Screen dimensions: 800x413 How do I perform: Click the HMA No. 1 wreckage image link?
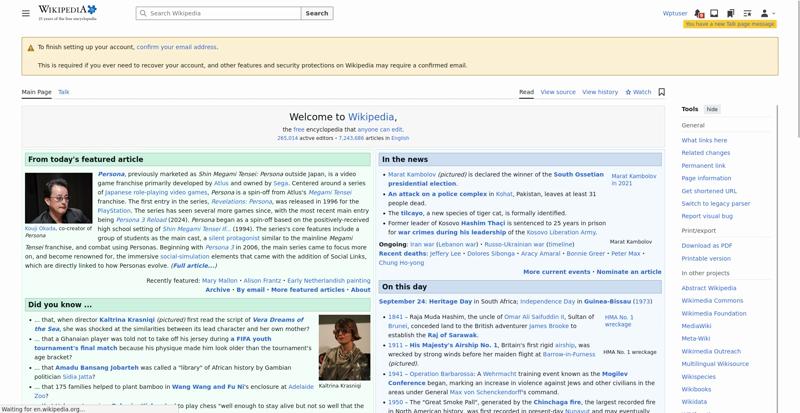click(619, 321)
